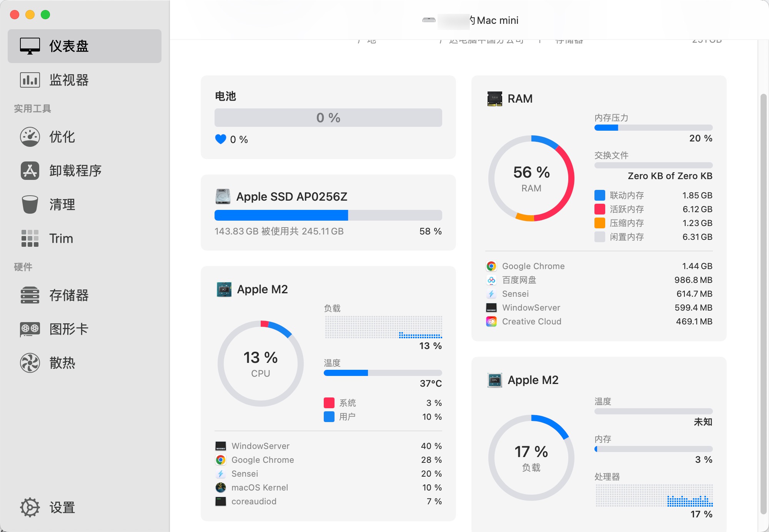Viewport: 769px width, 532px height.
Task: Go to the Trim sidebar item
Action: pos(85,238)
